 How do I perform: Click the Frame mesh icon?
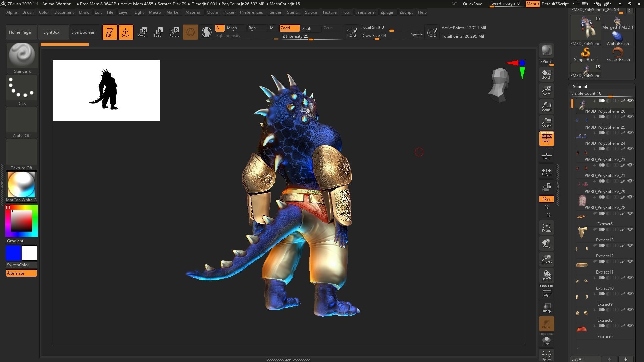coord(546,228)
